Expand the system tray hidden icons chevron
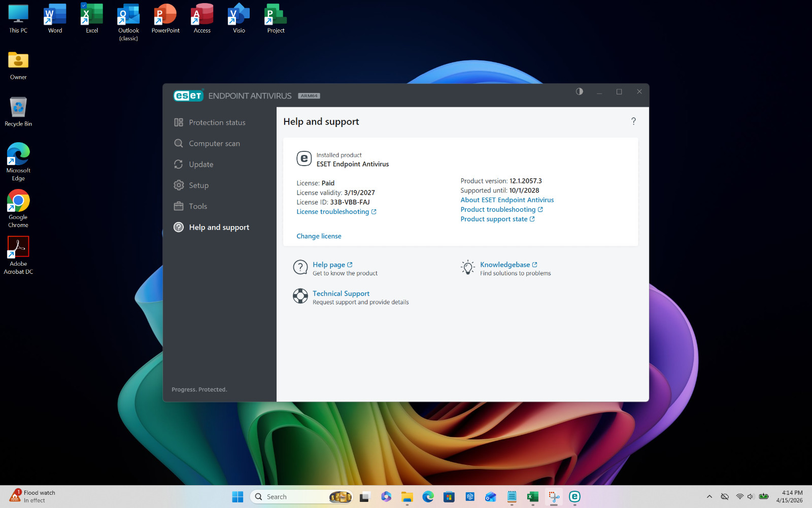This screenshot has width=812, height=508. [709, 497]
